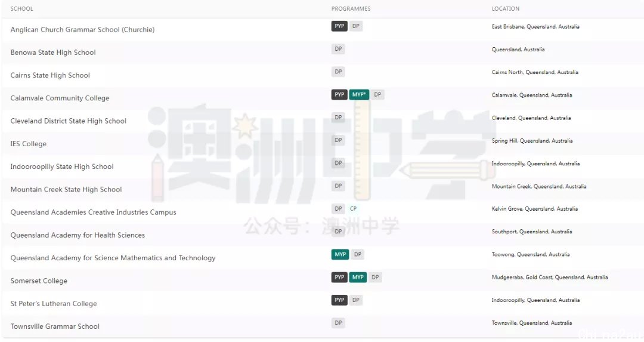Click DP badge for St Peter's Lutheran College
Image resolution: width=644 pixels, height=342 pixels.
(355, 300)
